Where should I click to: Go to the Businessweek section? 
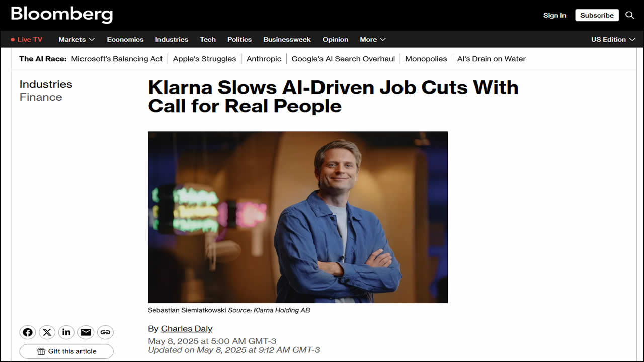pos(287,39)
